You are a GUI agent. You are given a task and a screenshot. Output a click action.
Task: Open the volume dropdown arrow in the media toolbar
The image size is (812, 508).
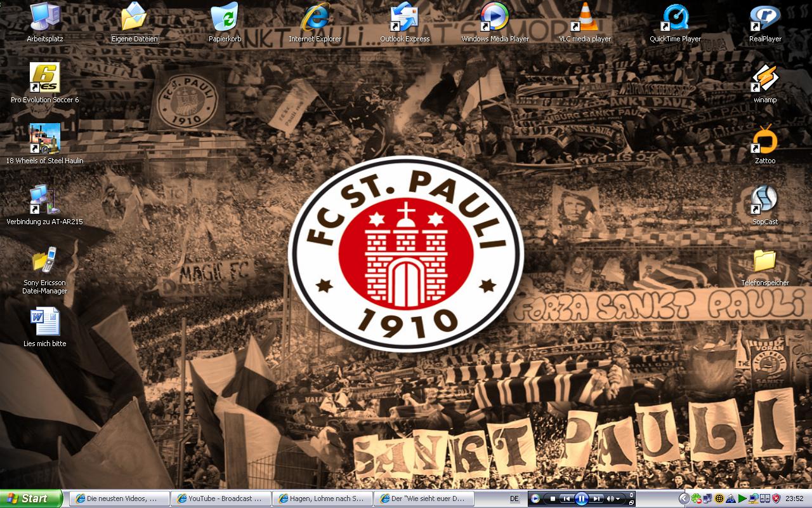[x=618, y=498]
